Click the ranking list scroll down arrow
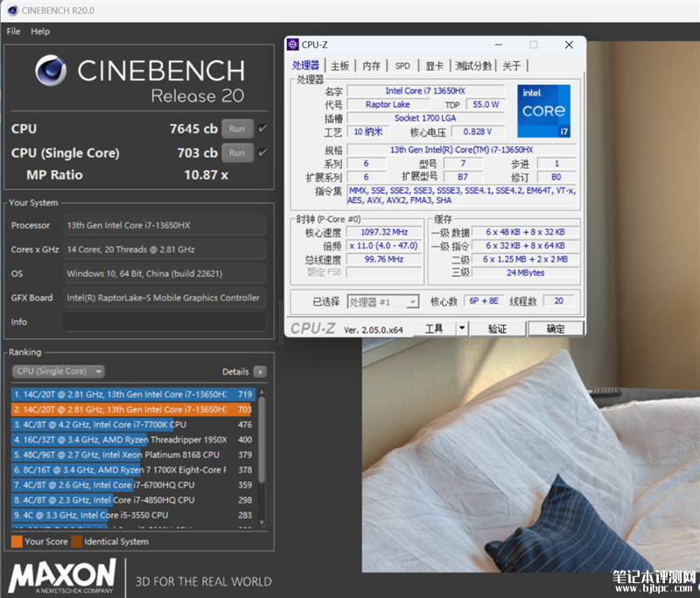Viewport: 700px width, 598px height. click(x=262, y=523)
